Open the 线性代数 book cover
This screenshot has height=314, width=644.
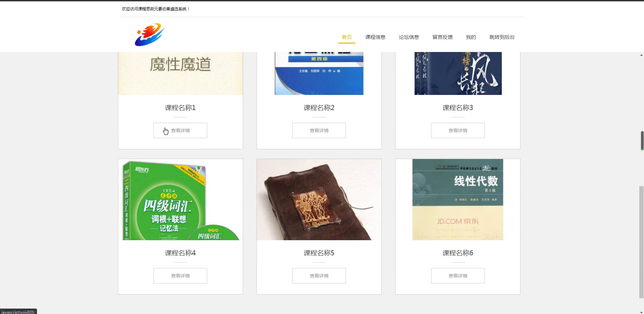coord(458,200)
